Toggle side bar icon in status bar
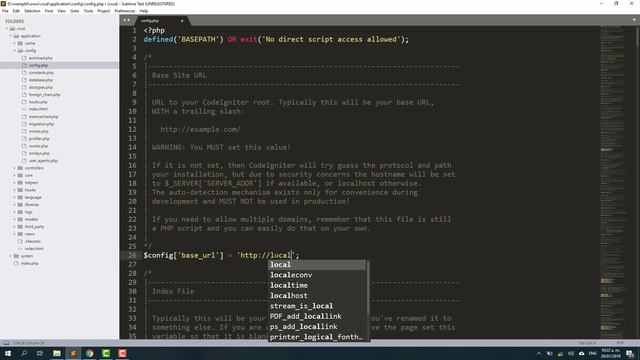 pyautogui.click(x=6, y=343)
